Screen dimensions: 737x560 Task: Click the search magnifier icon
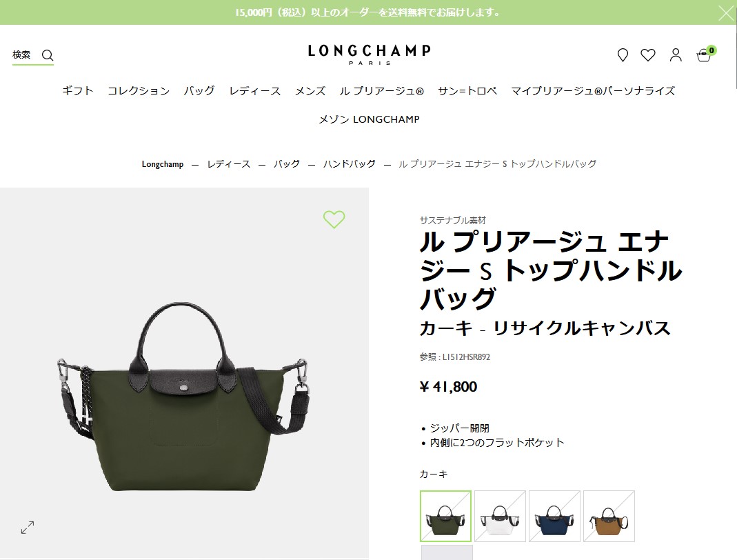pos(48,55)
